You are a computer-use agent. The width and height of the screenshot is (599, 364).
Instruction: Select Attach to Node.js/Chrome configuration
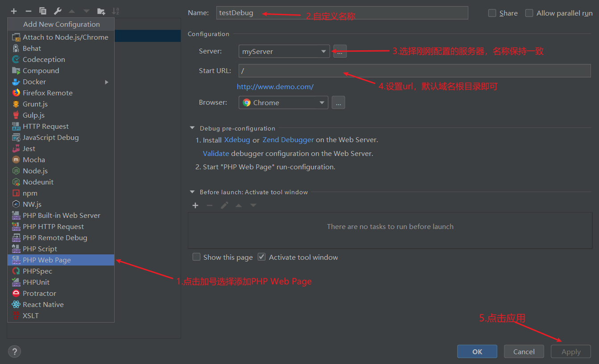[x=61, y=37]
